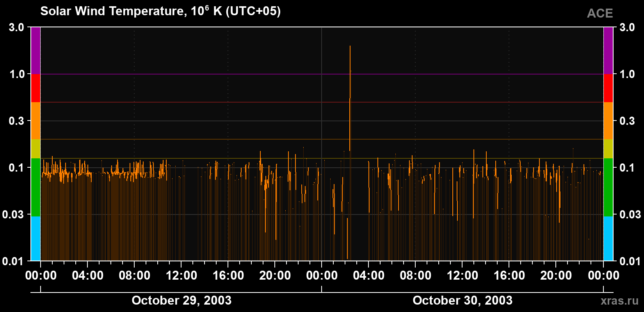Click the 0.03 label on right axis
Screen dimensions: 644x312
630,214
